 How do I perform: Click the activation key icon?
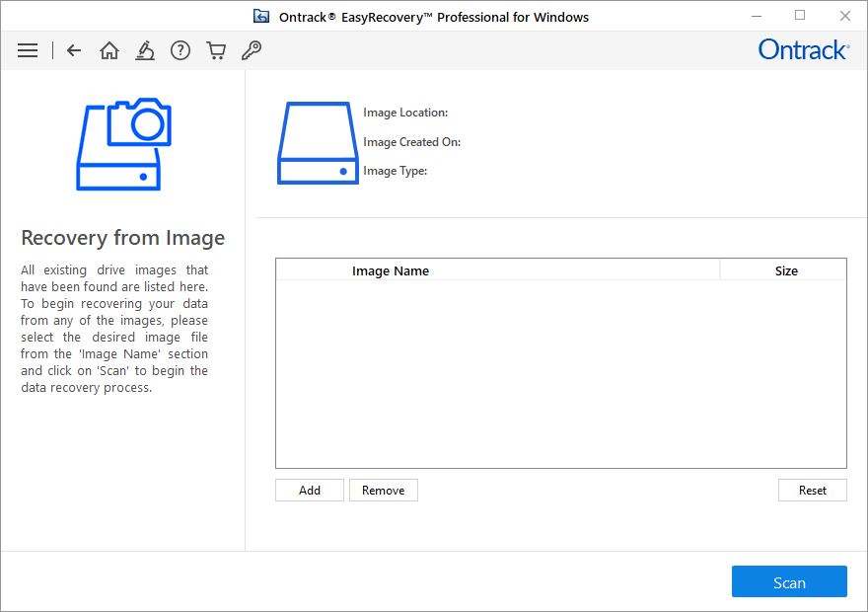coord(252,50)
